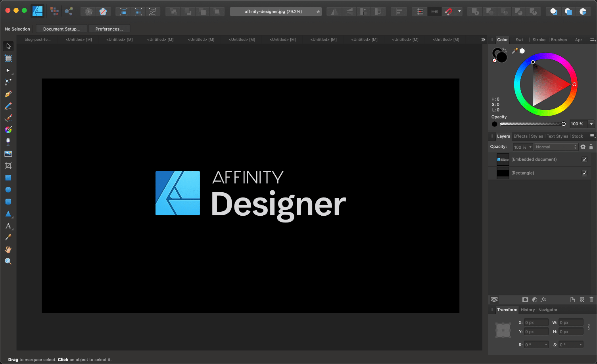The image size is (597, 364).
Task: Open the Effects panel tab
Action: (520, 136)
